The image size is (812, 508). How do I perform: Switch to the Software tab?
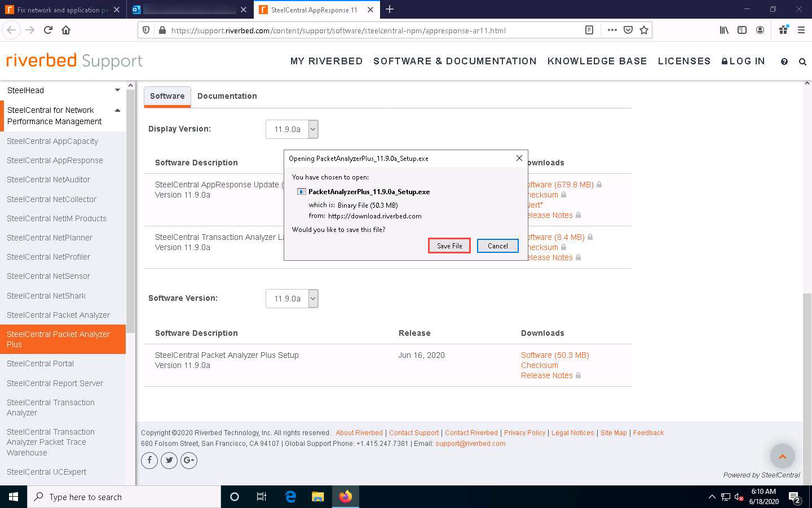[x=167, y=96]
